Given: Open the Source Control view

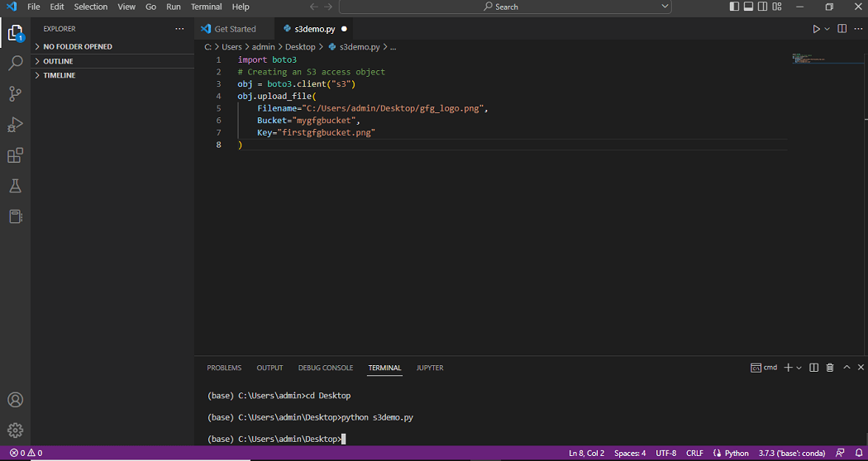Looking at the screenshot, I should tap(15, 93).
